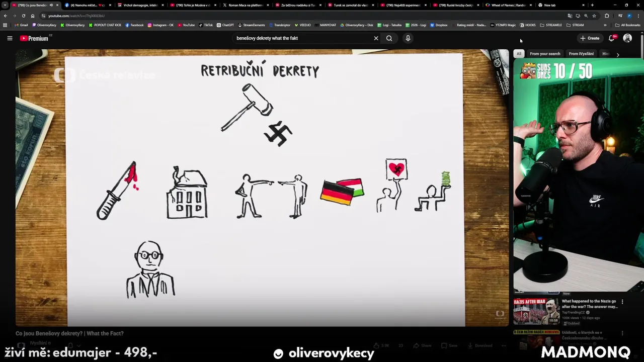Bookmark this page with the star

pos(594,16)
